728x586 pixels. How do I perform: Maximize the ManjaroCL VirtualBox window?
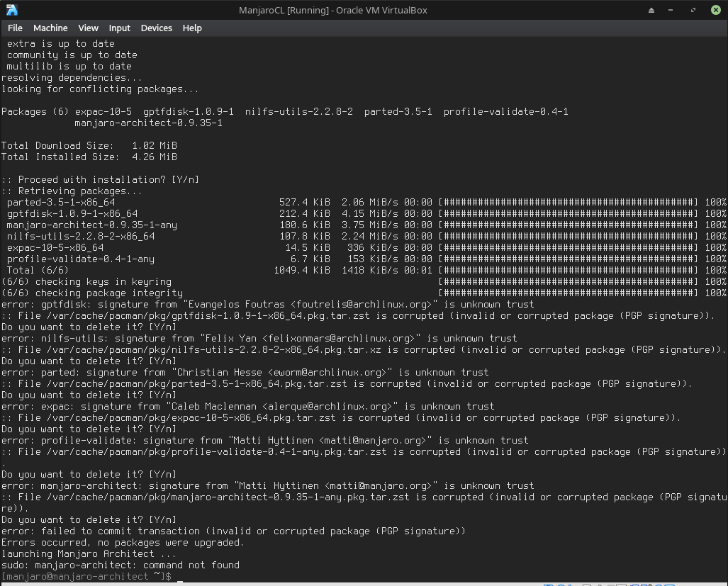pyautogui.click(x=693, y=10)
